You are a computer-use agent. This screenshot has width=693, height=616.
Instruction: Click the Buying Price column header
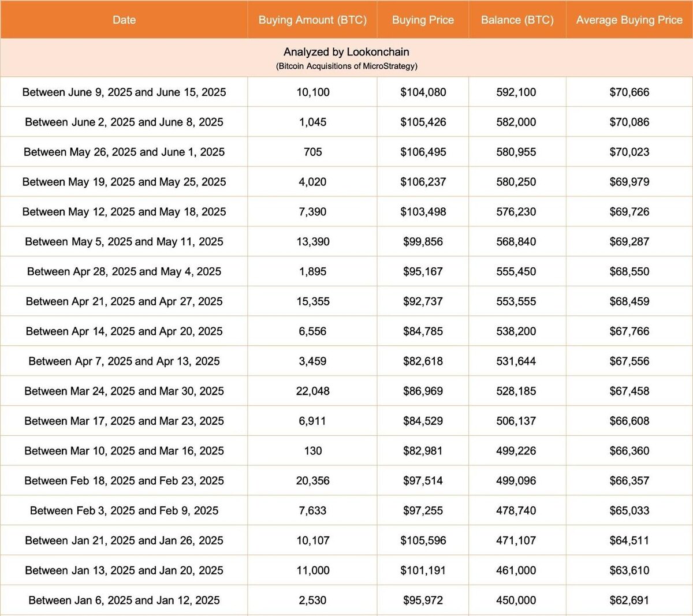coord(423,20)
